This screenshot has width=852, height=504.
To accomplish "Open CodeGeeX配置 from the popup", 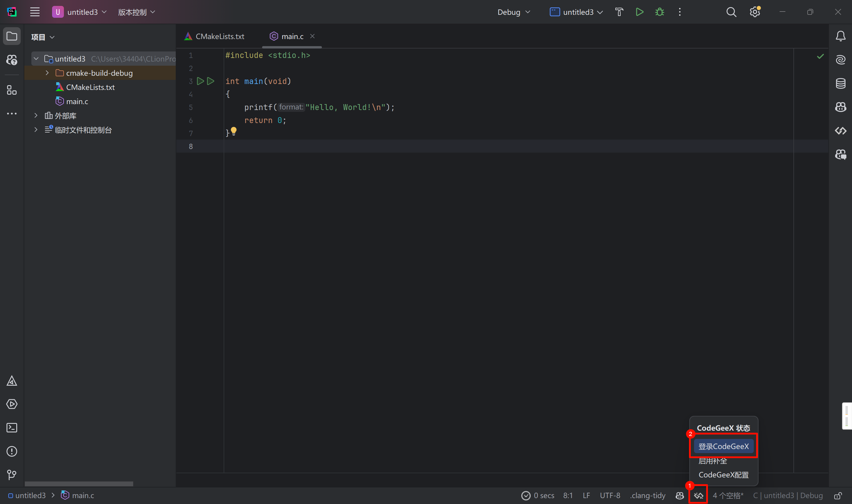I will pyautogui.click(x=723, y=475).
